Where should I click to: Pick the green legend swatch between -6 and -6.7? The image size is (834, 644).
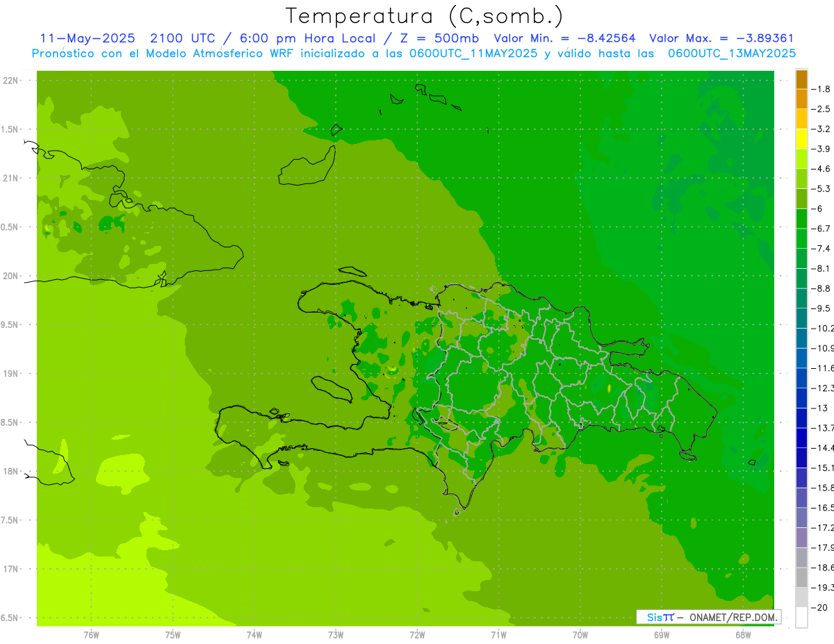click(801, 219)
